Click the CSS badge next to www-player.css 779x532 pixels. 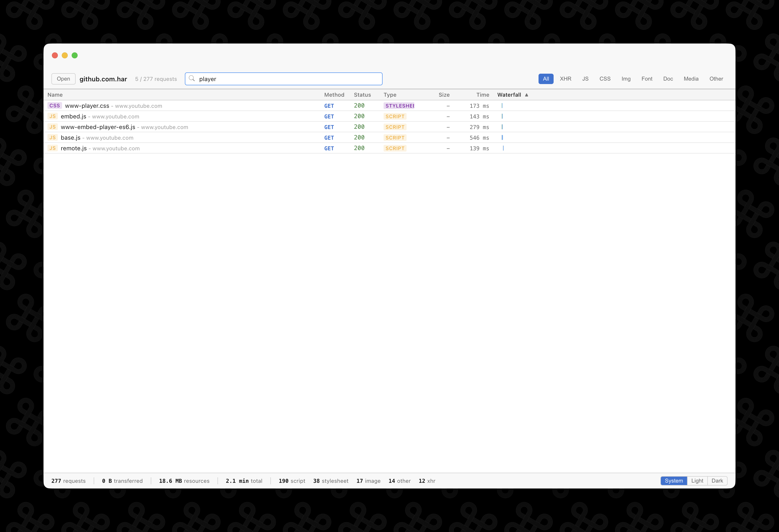(55, 106)
